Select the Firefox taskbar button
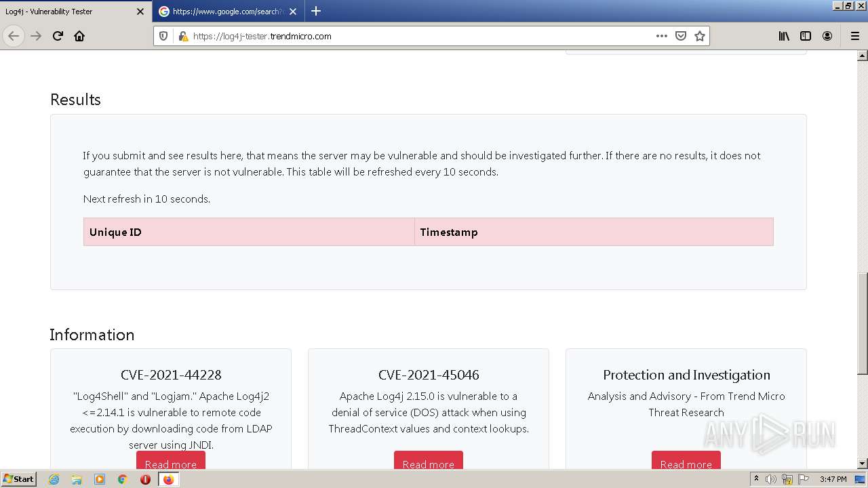 168,479
